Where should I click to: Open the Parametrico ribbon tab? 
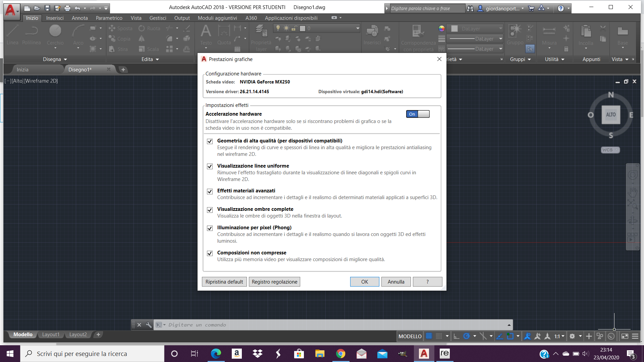(x=109, y=18)
